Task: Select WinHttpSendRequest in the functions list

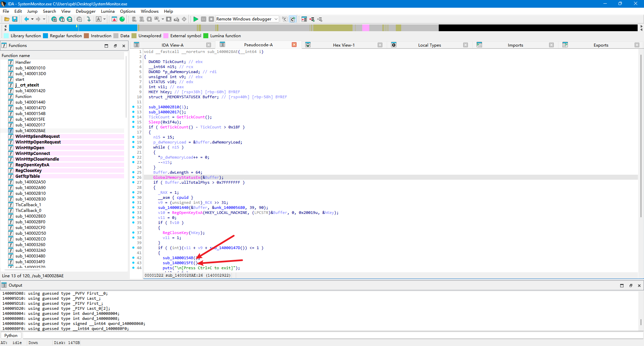Action: [38, 136]
